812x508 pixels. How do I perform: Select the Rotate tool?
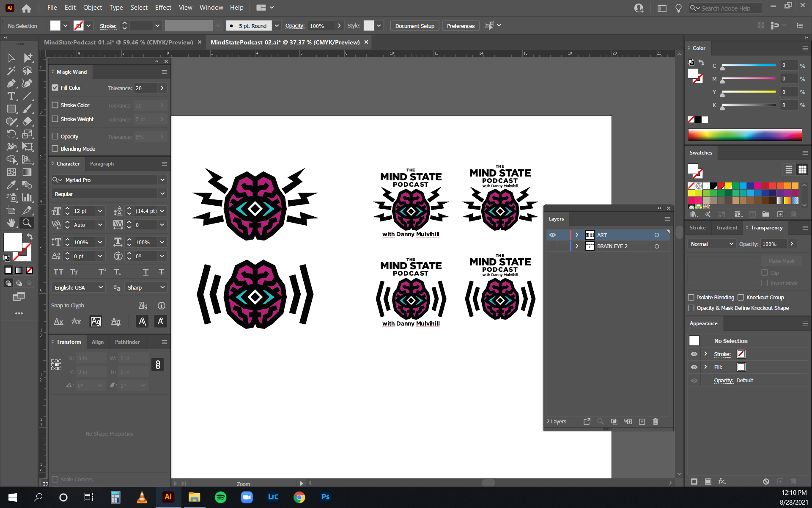pos(11,134)
